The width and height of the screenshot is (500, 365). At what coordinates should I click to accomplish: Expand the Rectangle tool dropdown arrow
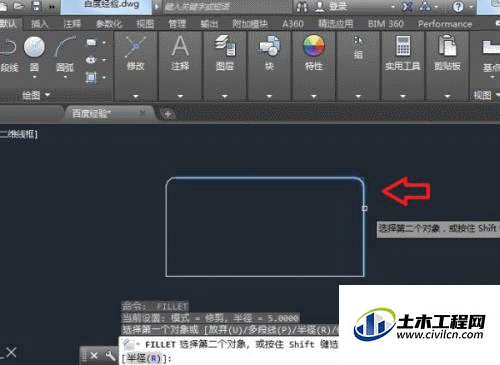tap(104, 43)
